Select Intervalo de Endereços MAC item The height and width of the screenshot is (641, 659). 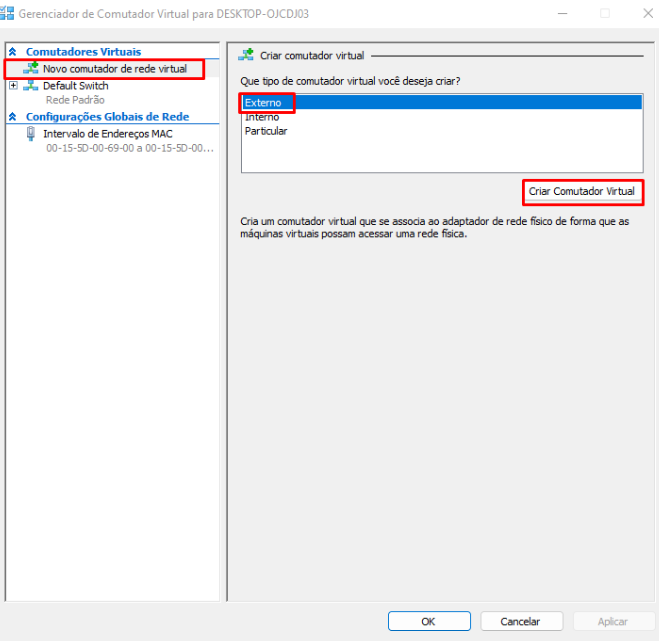[108, 134]
